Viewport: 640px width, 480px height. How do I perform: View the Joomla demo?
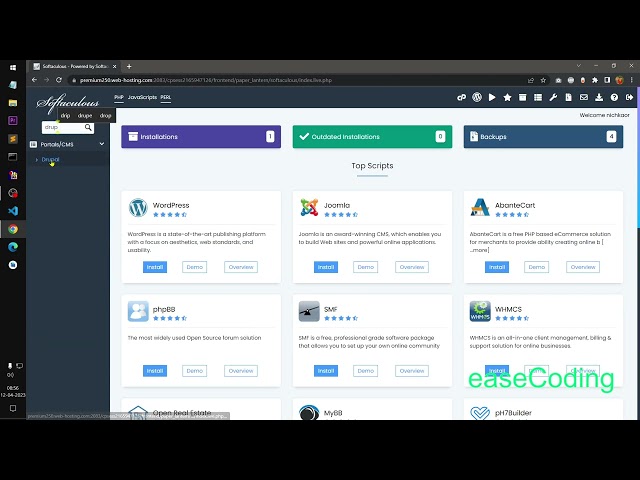tap(365, 267)
